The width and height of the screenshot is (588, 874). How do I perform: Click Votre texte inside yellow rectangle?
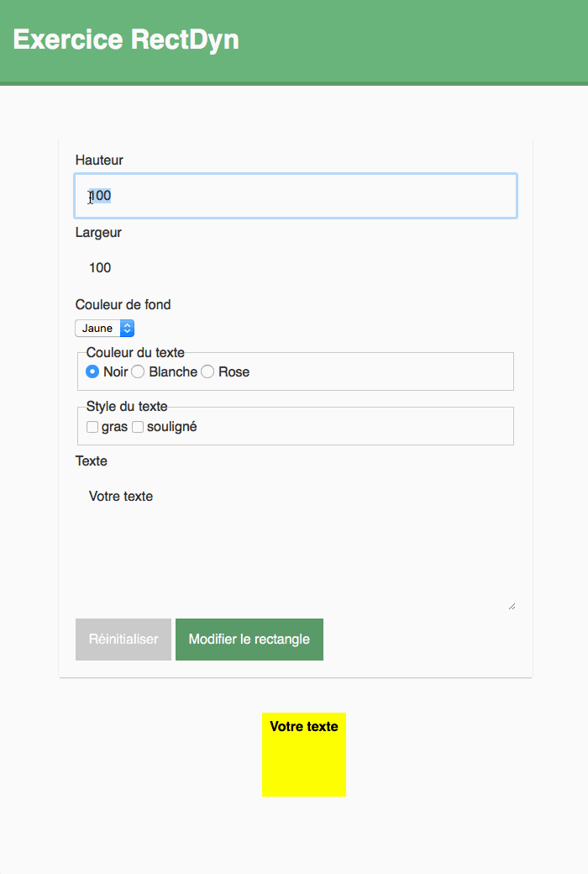(x=304, y=726)
